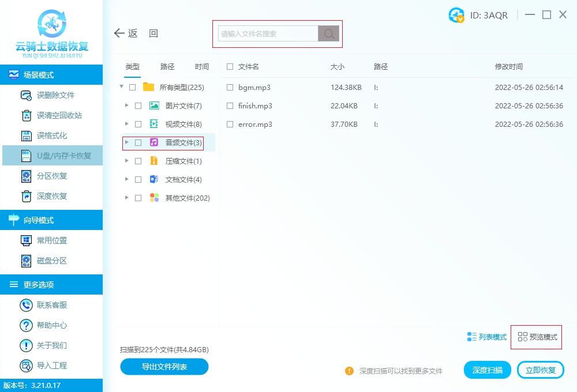
Task: Select the 分区恢复 recovery mode
Action: click(x=52, y=176)
